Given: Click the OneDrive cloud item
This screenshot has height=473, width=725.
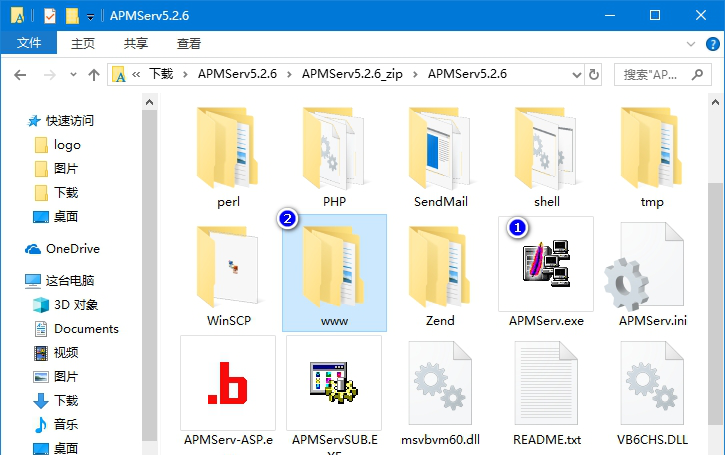Looking at the screenshot, I should pyautogui.click(x=62, y=249).
